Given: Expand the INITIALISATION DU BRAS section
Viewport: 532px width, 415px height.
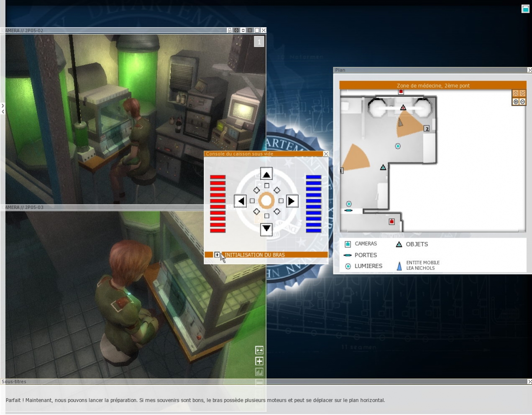Looking at the screenshot, I should 217,255.
